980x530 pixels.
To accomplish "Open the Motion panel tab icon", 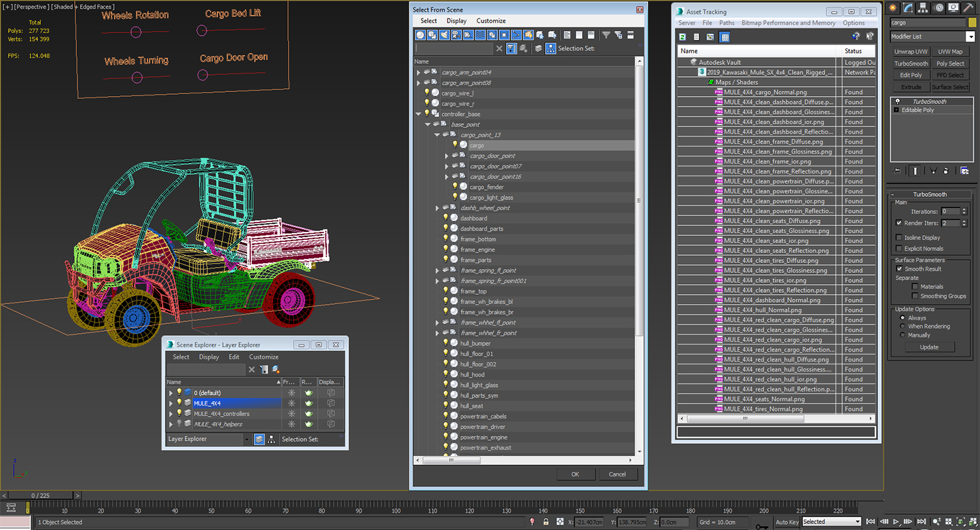I will 939,8.
